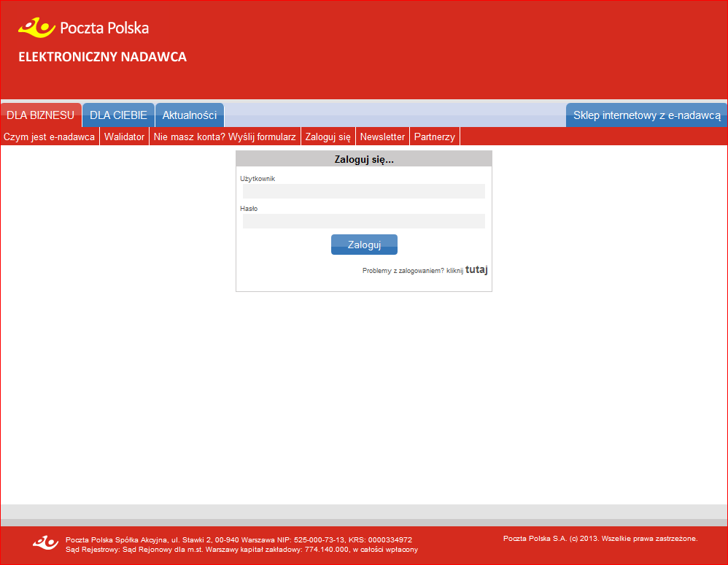
Task: Select Zaloguj się in the red menu
Action: tap(328, 137)
